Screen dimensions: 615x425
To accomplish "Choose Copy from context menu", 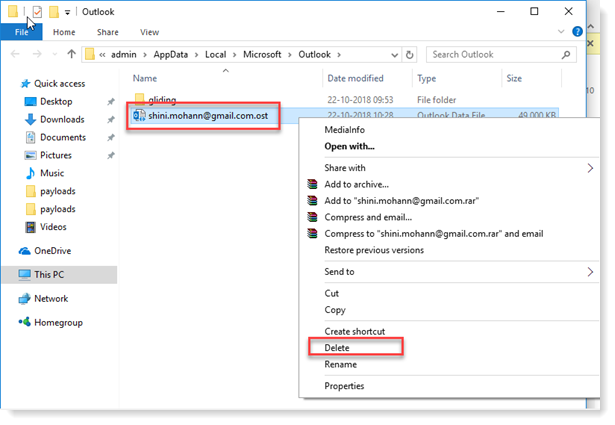I will [335, 310].
